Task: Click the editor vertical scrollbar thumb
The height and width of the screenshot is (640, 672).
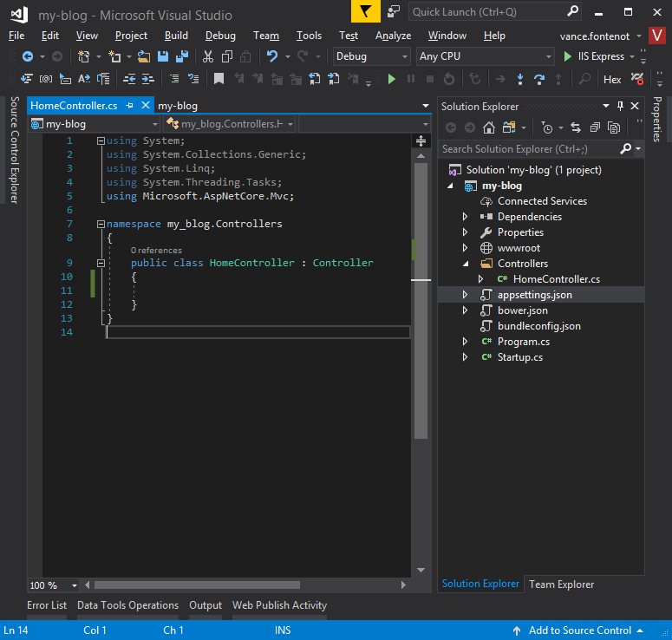Action: tap(421, 301)
